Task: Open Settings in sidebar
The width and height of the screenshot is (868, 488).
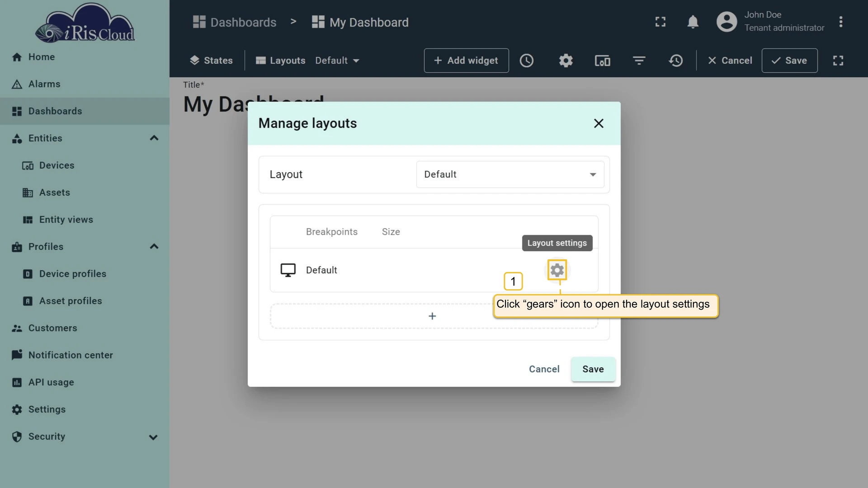Action: [85, 409]
